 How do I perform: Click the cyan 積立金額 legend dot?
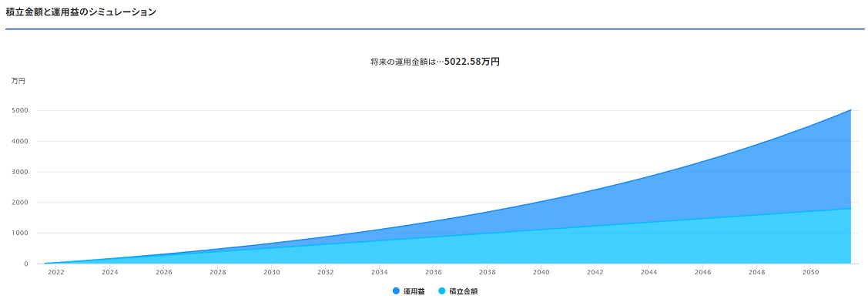click(442, 291)
